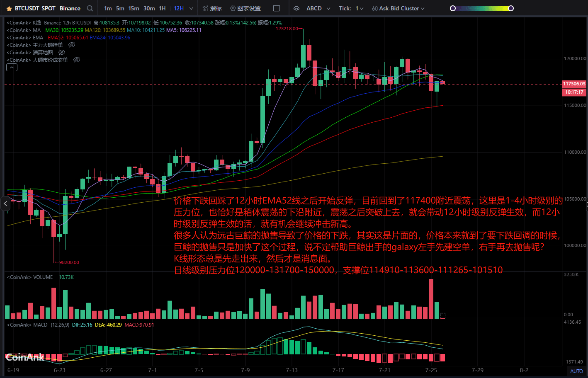Viewport: 588px width, 378px height.
Task: Click the 7-13 date on time axis
Action: 292,370
